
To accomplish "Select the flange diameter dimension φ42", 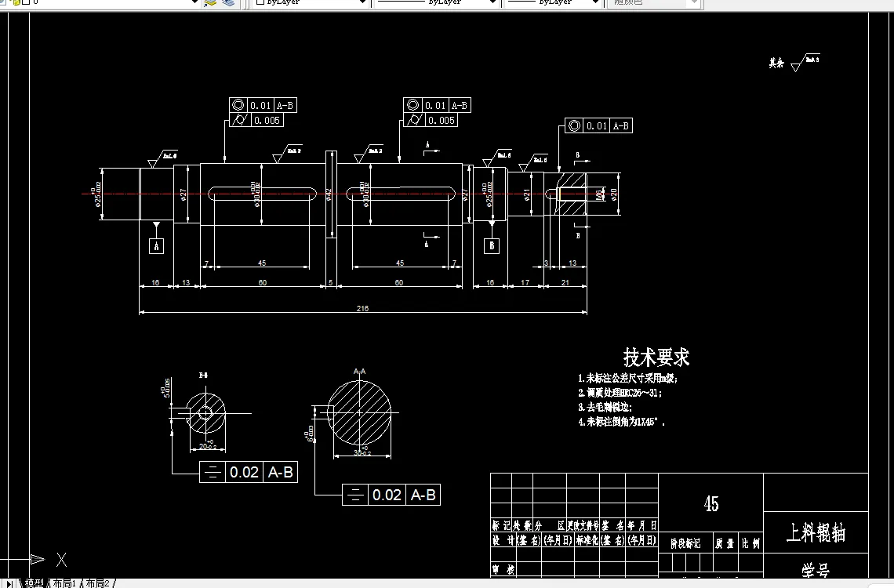I will tap(329, 194).
